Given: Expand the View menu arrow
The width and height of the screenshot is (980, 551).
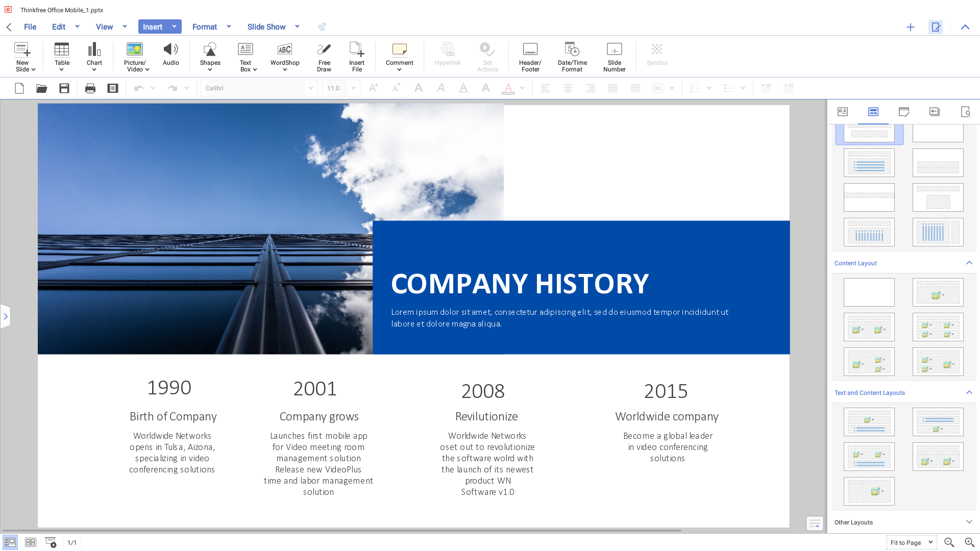Looking at the screenshot, I should tap(125, 27).
